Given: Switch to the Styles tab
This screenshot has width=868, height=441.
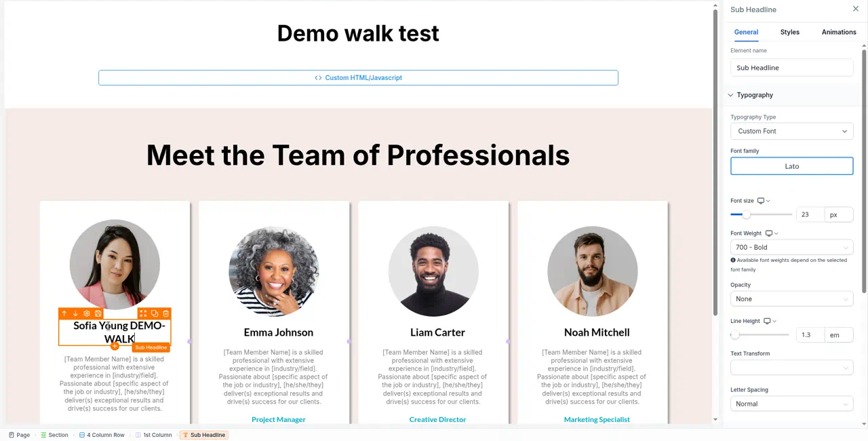Looking at the screenshot, I should [x=789, y=32].
